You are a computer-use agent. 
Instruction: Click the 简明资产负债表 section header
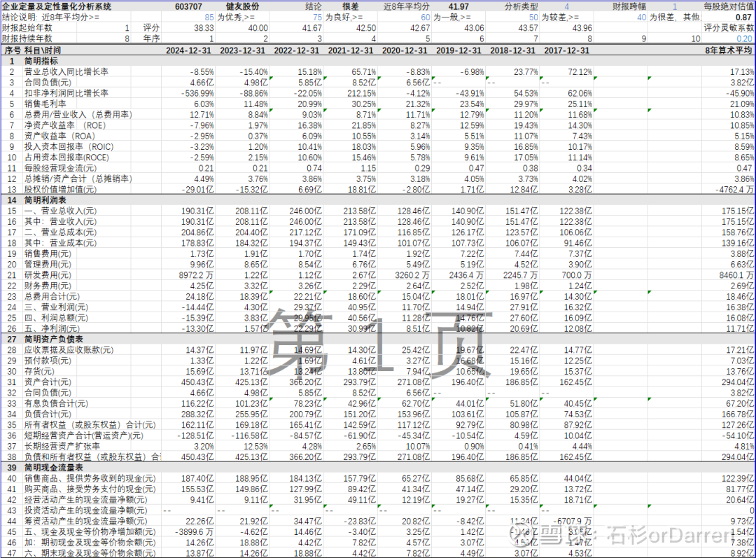53,339
